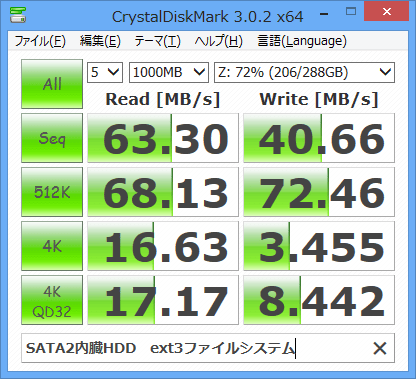Click in the comment field with SATA2内臓HDD text
The image size is (416, 379).
pos(208,348)
